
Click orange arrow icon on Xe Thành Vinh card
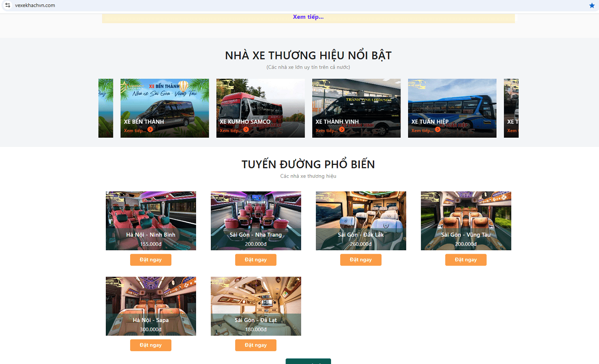[x=342, y=129]
